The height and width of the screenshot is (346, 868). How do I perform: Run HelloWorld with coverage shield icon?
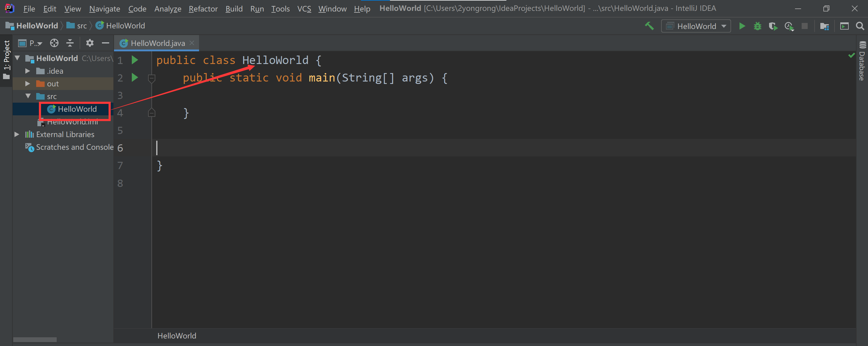click(773, 26)
